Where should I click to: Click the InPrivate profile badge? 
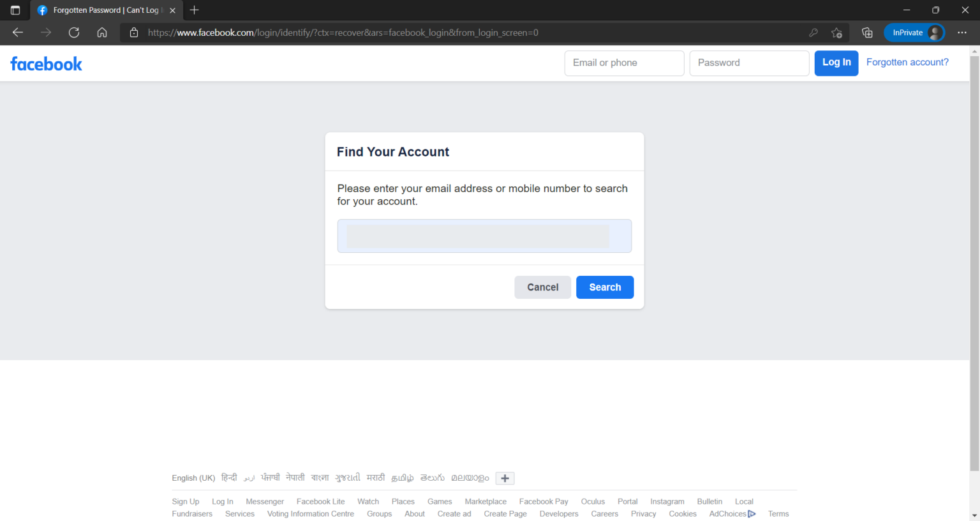point(914,32)
